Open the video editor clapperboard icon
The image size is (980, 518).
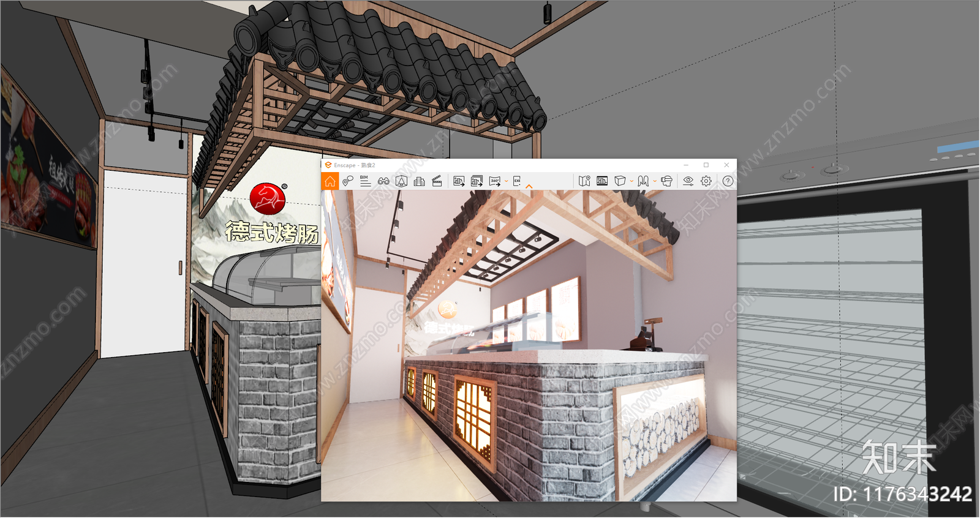pyautogui.click(x=437, y=181)
